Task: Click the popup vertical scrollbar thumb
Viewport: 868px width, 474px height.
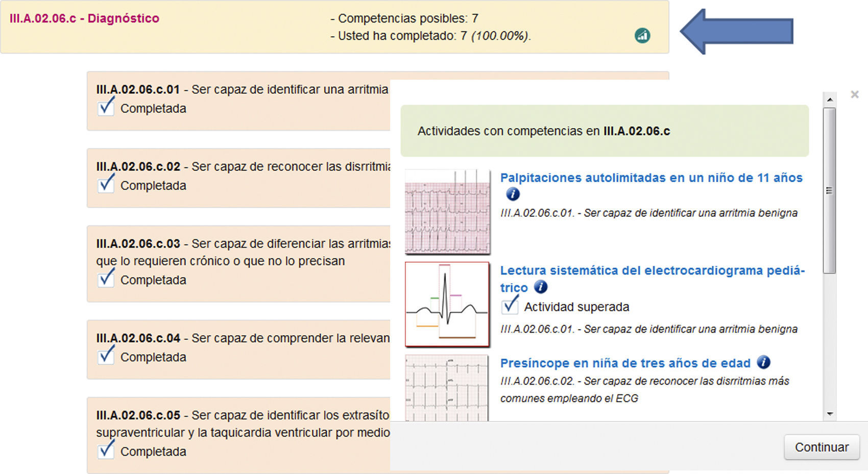Action: [x=829, y=191]
